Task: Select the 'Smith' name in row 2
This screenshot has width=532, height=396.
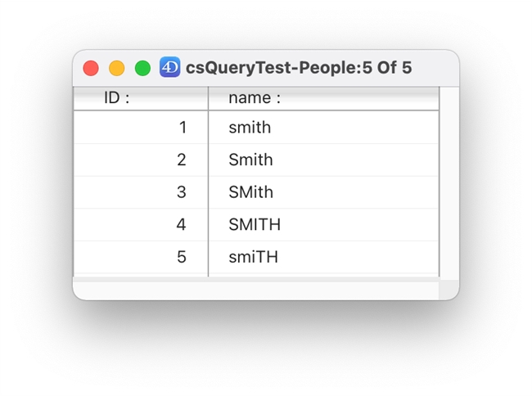Action: [x=250, y=160]
